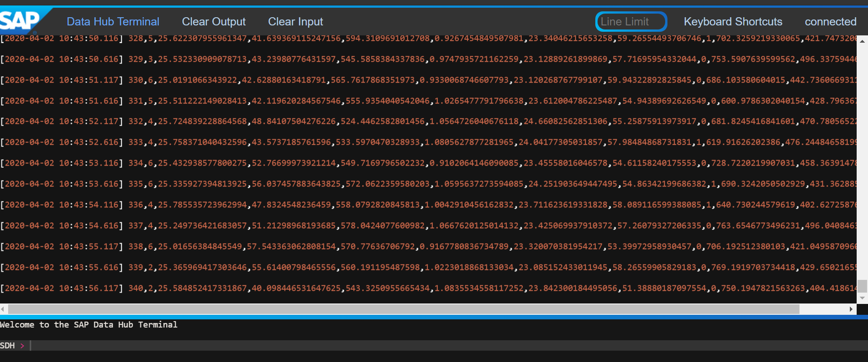Select output line with timestamp 10:43:51.117
Image resolution: width=868 pixels, height=362 pixels.
click(428, 80)
